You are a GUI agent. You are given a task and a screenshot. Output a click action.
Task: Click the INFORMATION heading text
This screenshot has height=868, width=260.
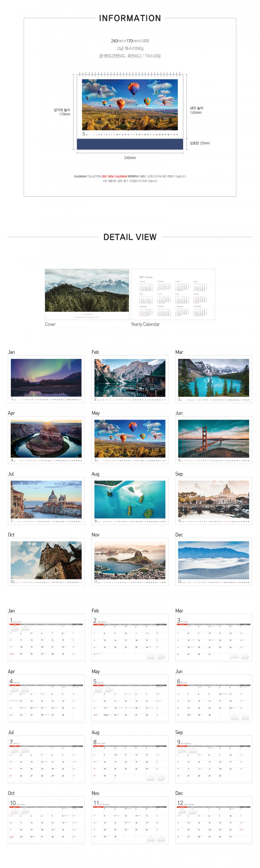coord(130,18)
